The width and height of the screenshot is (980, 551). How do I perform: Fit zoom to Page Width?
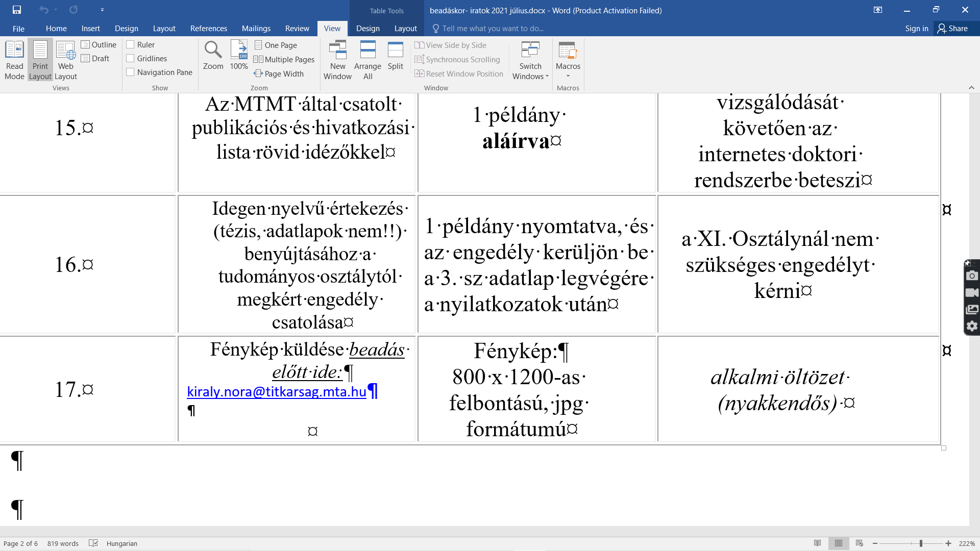pyautogui.click(x=279, y=74)
